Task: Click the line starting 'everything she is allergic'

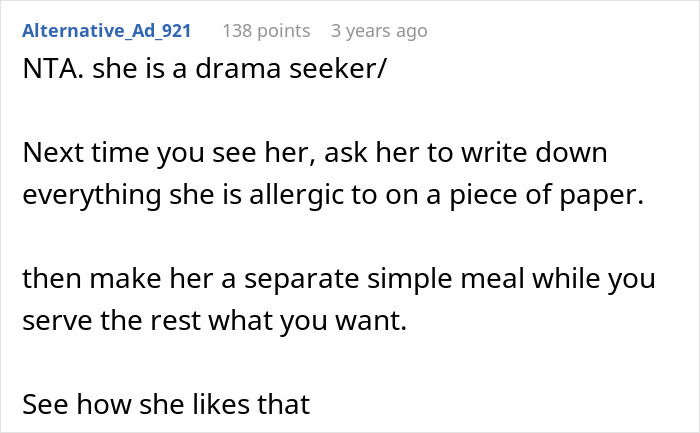Action: (333, 195)
